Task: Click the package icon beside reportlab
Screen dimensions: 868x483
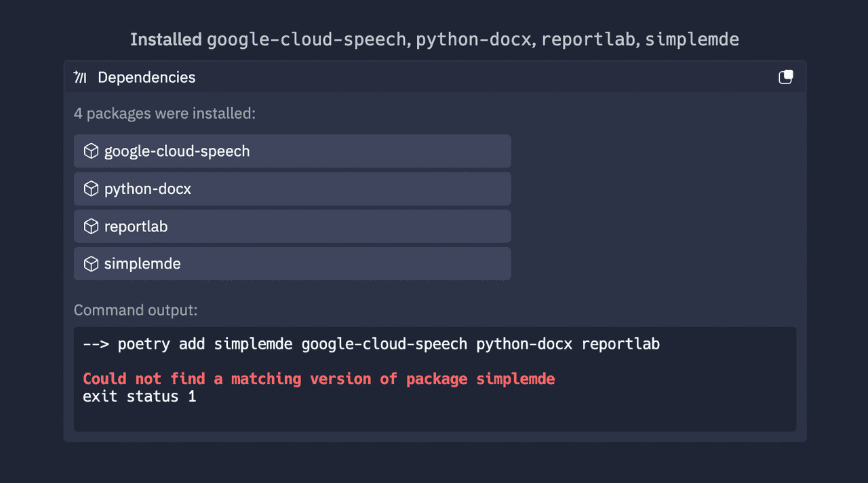Action: [x=91, y=227]
